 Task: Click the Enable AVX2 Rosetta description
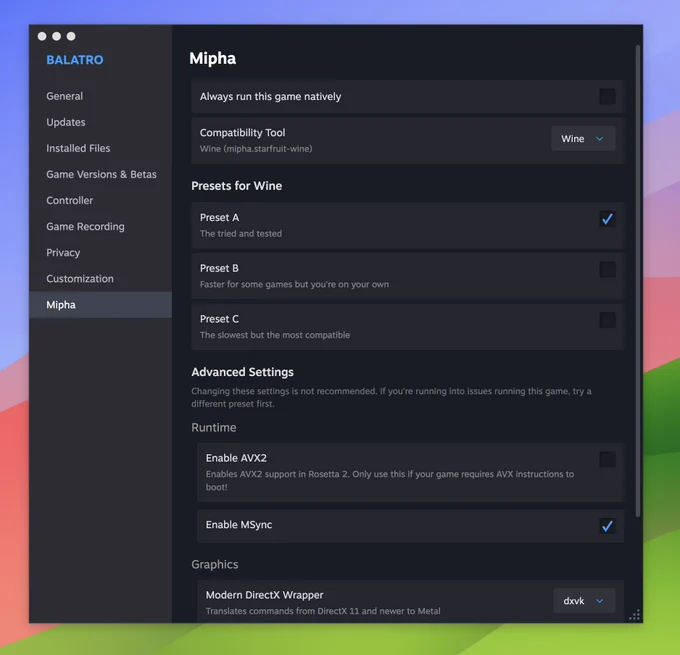[x=390, y=480]
